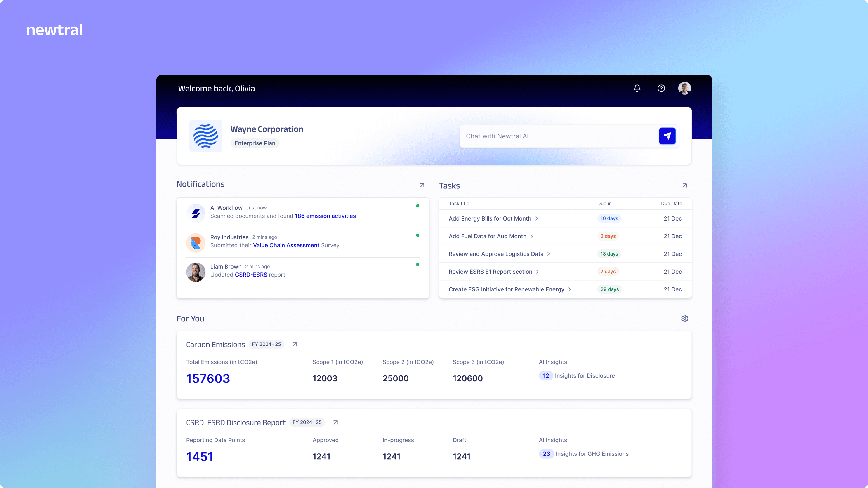This screenshot has height=488, width=868.
Task: Open CSRD-ESRD Disclosure Report arrow
Action: [x=335, y=422]
